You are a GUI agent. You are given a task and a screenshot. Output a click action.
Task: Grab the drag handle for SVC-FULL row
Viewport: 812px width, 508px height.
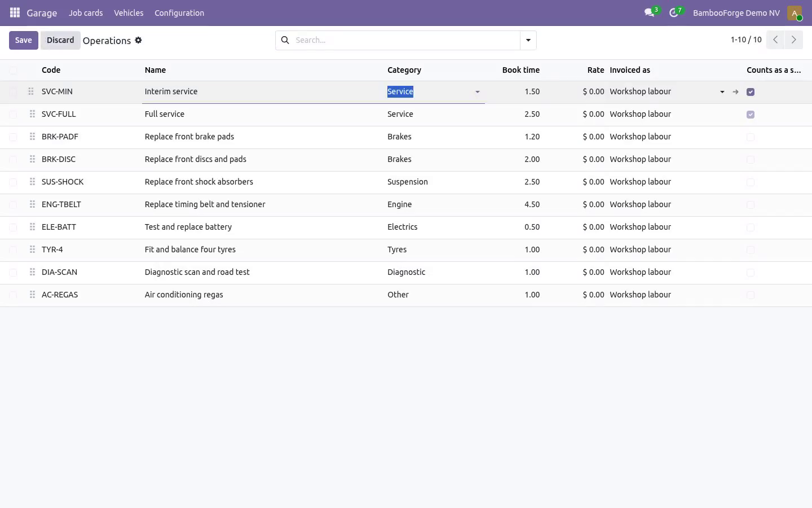pos(32,114)
